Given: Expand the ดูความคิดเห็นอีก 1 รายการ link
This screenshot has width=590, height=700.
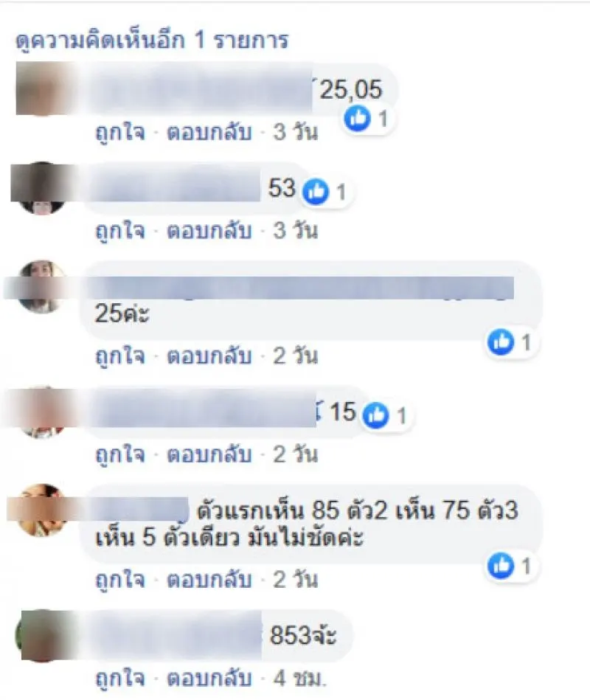Looking at the screenshot, I should [152, 40].
